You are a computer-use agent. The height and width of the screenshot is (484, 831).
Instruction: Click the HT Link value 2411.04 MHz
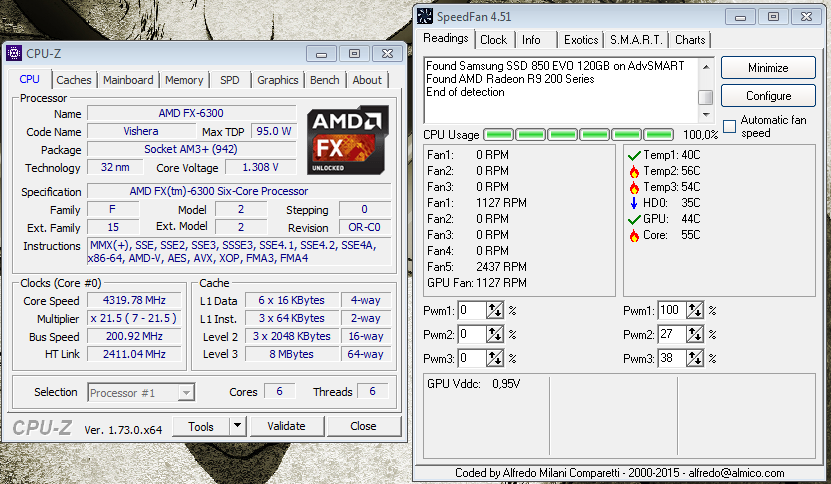[134, 354]
